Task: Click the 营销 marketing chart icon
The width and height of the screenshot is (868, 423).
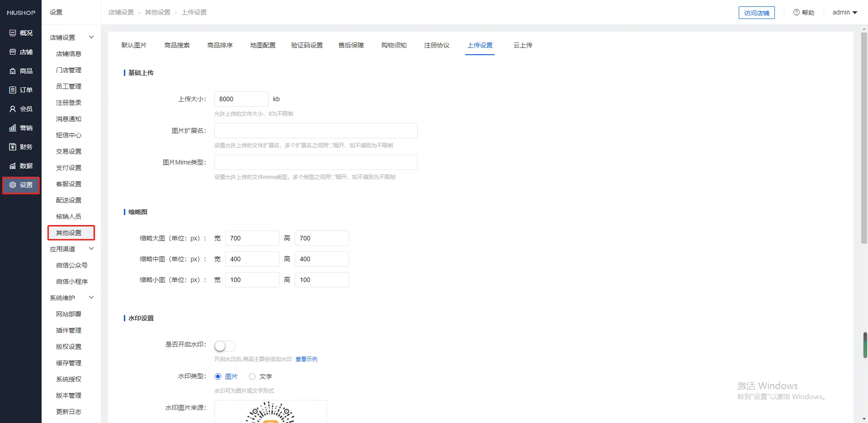Action: click(13, 128)
